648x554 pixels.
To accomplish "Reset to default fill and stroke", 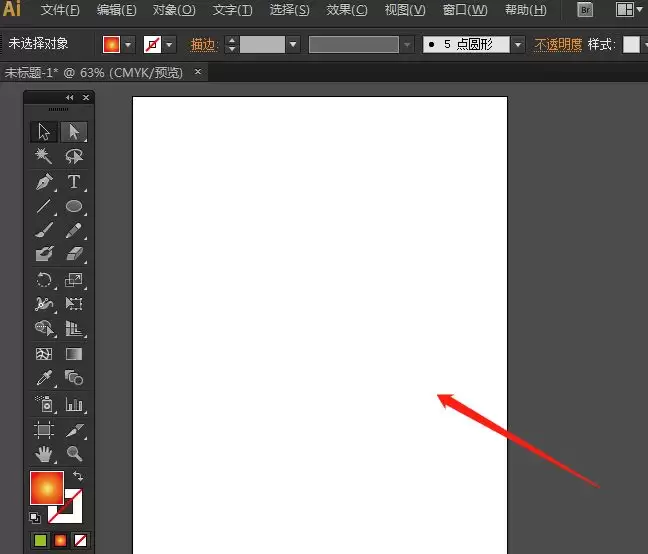I will point(35,517).
